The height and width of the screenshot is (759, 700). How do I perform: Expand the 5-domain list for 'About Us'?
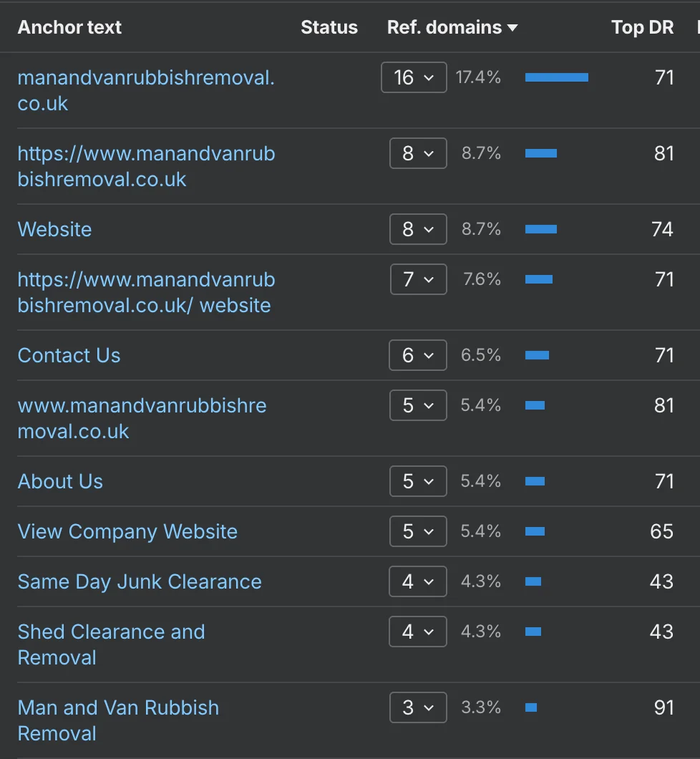417,481
